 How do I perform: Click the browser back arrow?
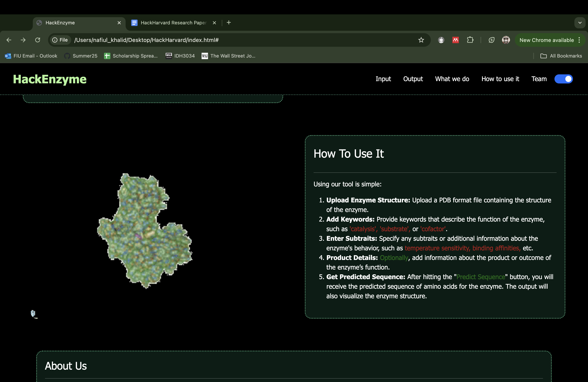(9, 40)
